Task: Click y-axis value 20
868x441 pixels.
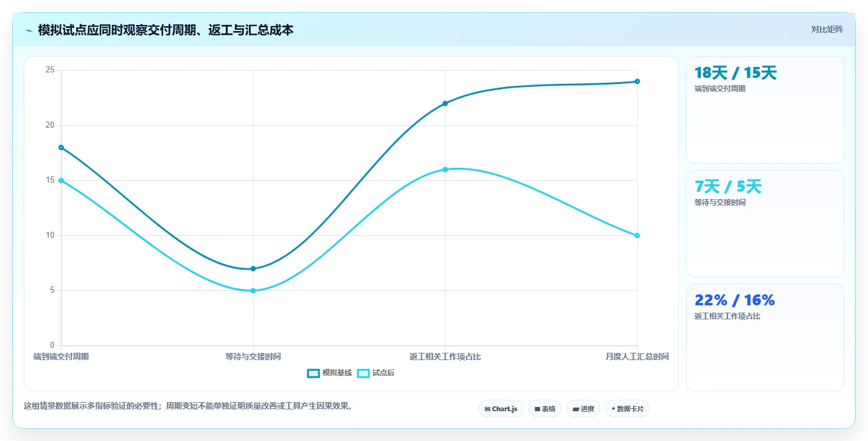Action: click(x=50, y=125)
